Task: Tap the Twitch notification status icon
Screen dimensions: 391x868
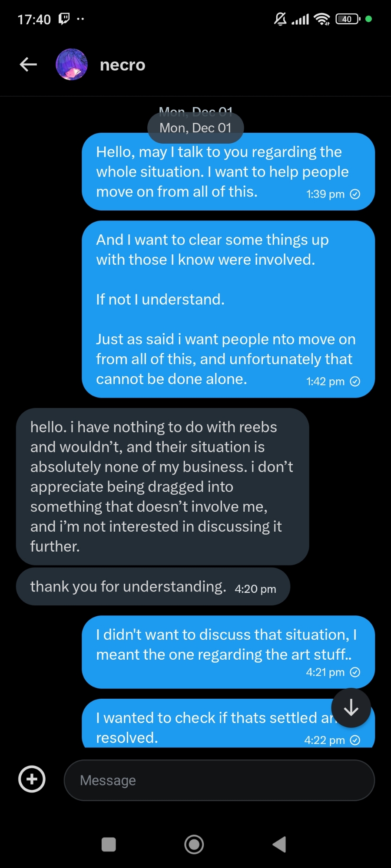Action: (x=64, y=19)
